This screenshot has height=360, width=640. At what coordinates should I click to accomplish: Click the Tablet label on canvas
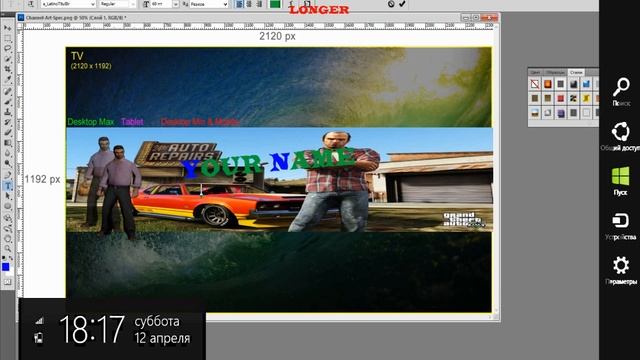click(132, 122)
